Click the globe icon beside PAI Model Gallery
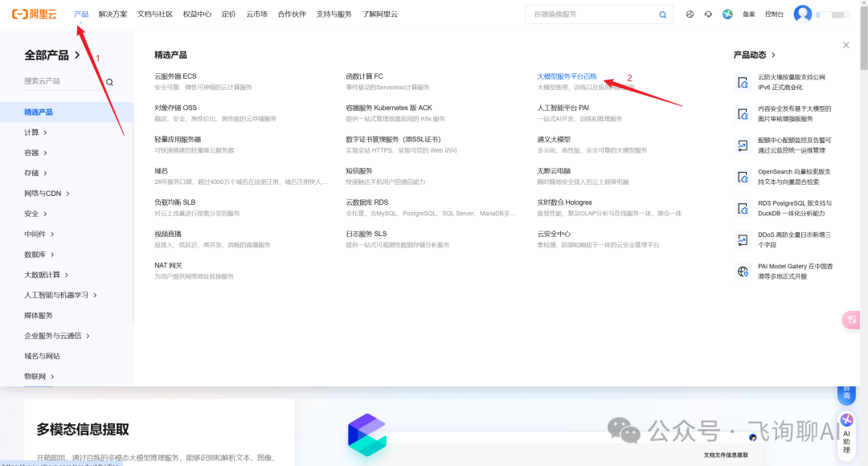The width and height of the screenshot is (868, 466). point(743,272)
